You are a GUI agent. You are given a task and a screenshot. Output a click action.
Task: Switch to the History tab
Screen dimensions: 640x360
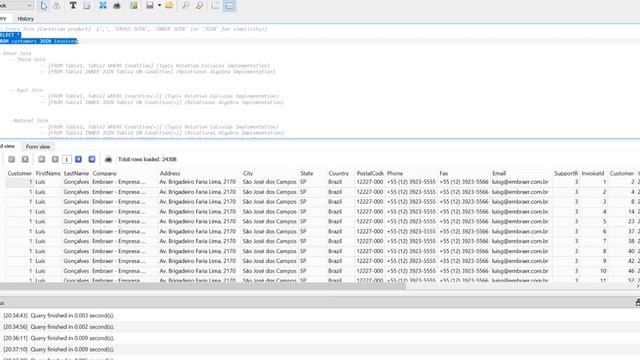(25, 19)
